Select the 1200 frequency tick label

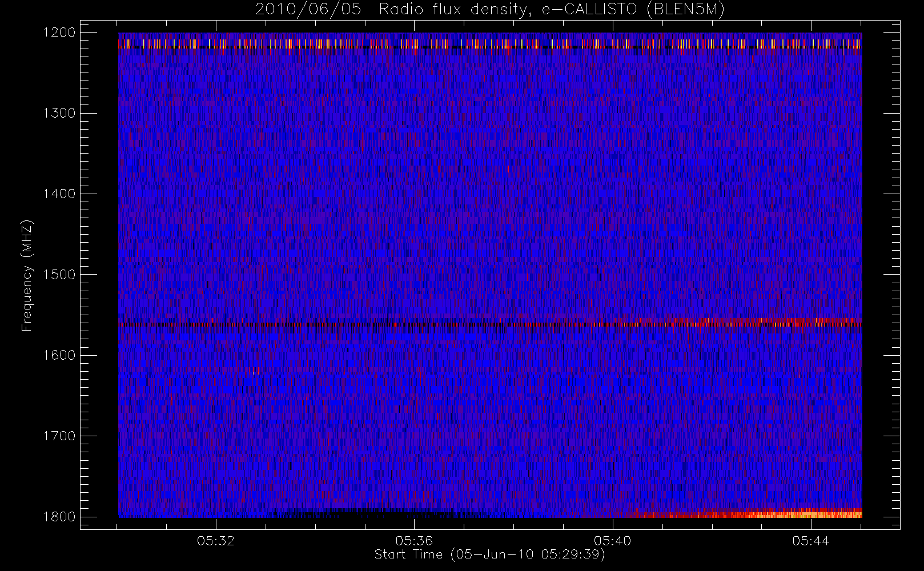(59, 33)
